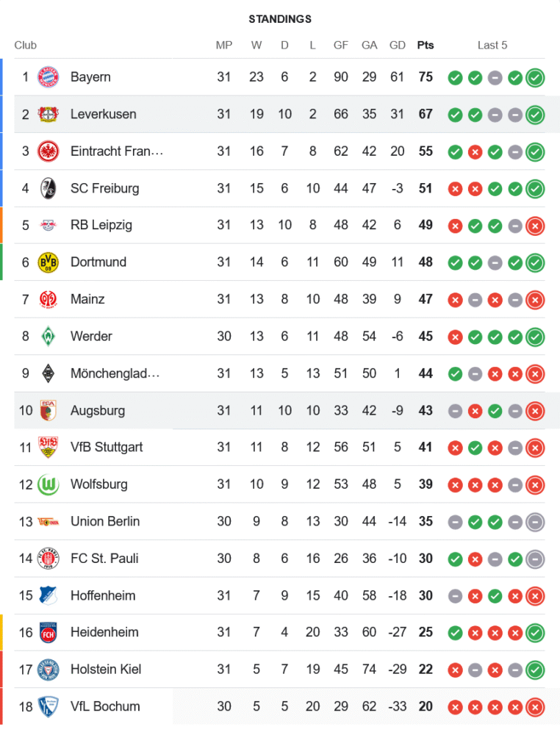Click the Leverkusen club crest icon
Screen dimensions: 560x735
pyautogui.click(x=49, y=114)
